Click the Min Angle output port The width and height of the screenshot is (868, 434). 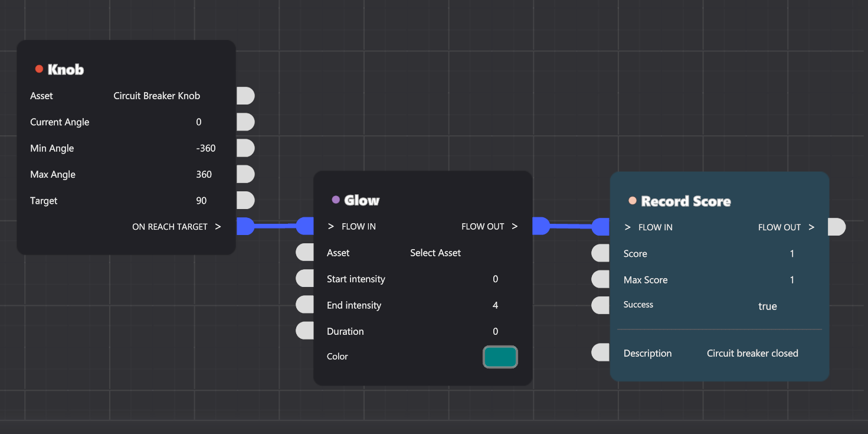(245, 148)
